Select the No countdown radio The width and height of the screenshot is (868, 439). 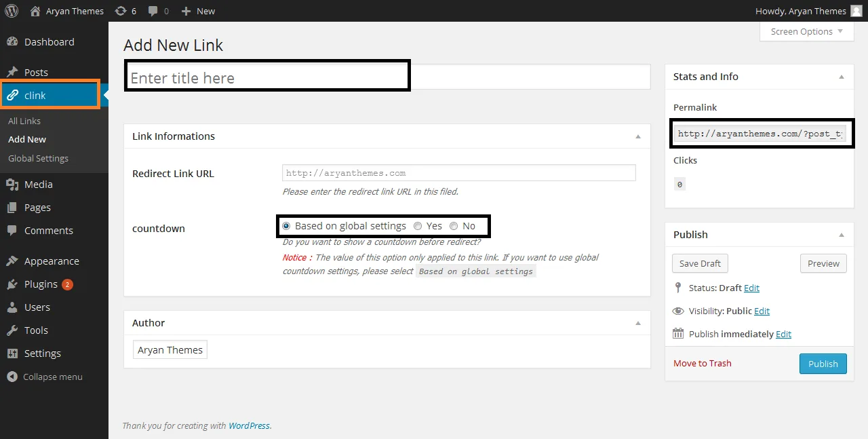click(454, 226)
